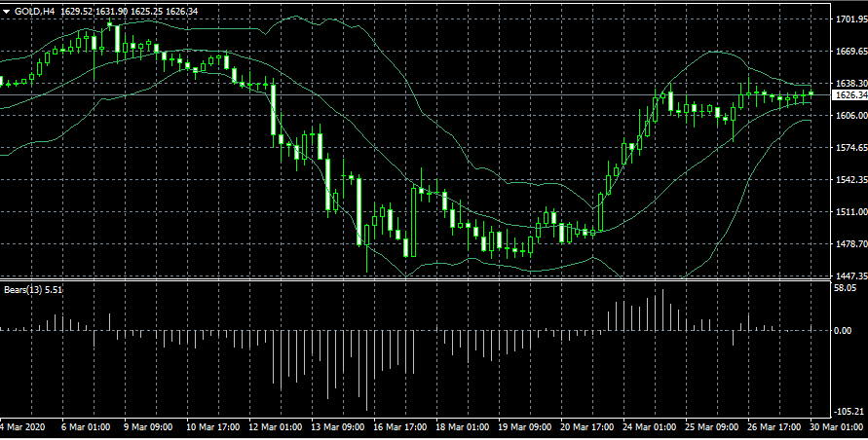868x440 pixels.
Task: Click the 10 Mar 17:00 time label
Action: (212, 427)
